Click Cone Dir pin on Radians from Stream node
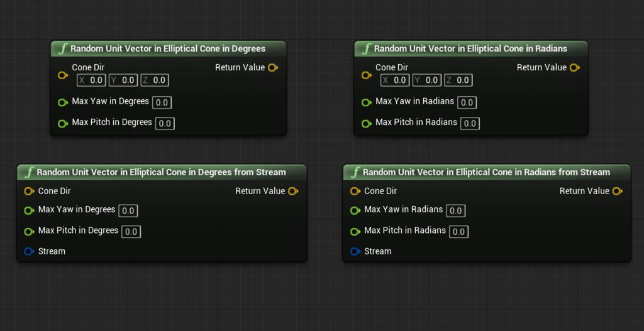 tap(355, 191)
